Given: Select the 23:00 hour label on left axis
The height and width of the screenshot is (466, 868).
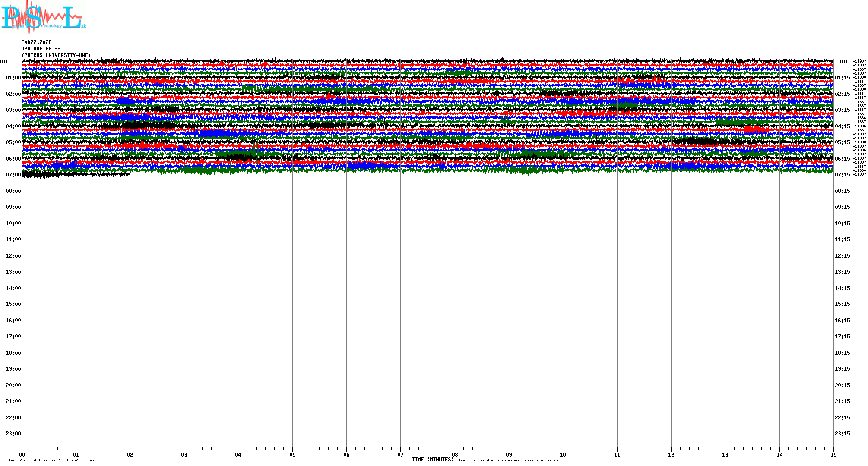Looking at the screenshot, I should click(13, 434).
